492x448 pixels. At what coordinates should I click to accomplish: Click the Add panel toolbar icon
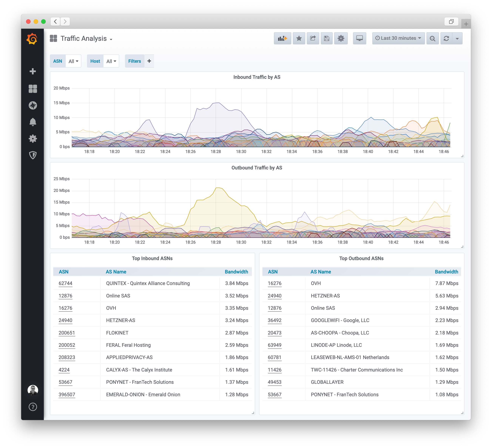point(282,38)
